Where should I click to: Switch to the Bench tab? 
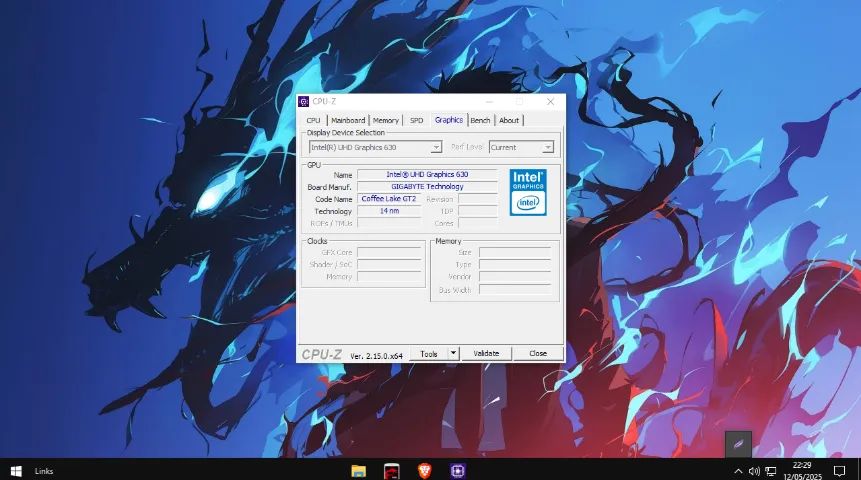(x=480, y=120)
